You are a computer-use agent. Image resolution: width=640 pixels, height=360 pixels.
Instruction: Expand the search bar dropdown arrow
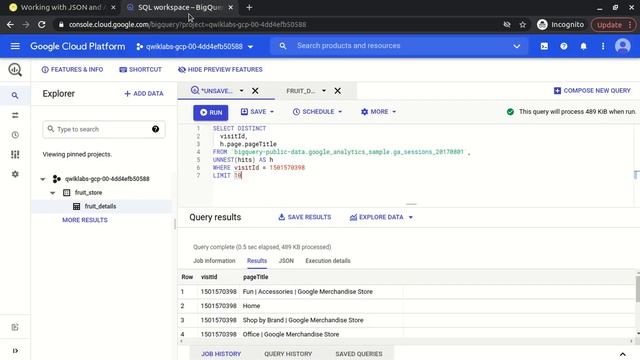(x=516, y=46)
